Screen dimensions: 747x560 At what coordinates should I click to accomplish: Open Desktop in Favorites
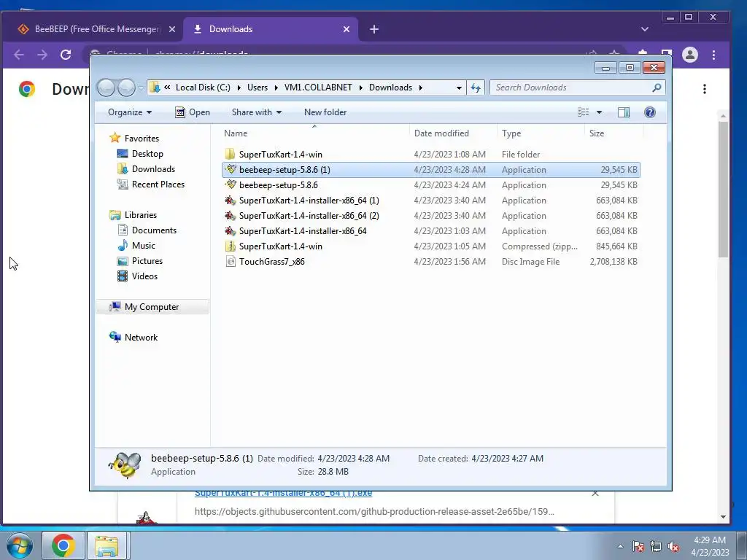[x=147, y=153]
